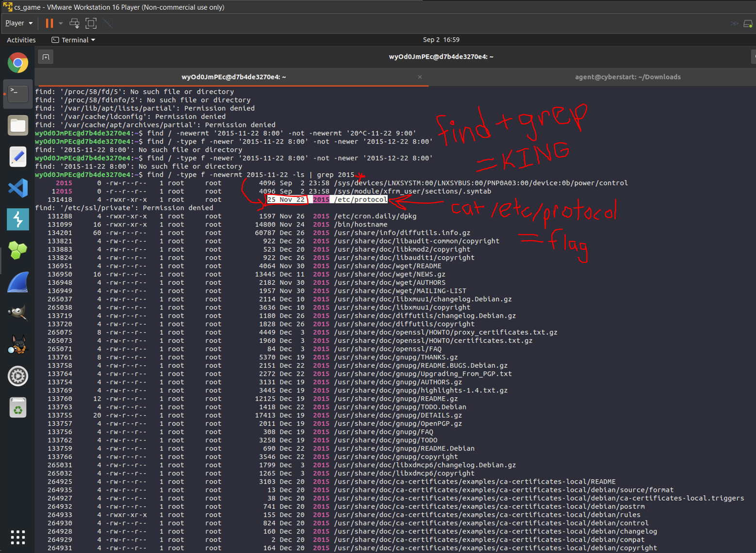Pause the virtual machine in VMware
The image size is (756, 553).
[x=49, y=23]
